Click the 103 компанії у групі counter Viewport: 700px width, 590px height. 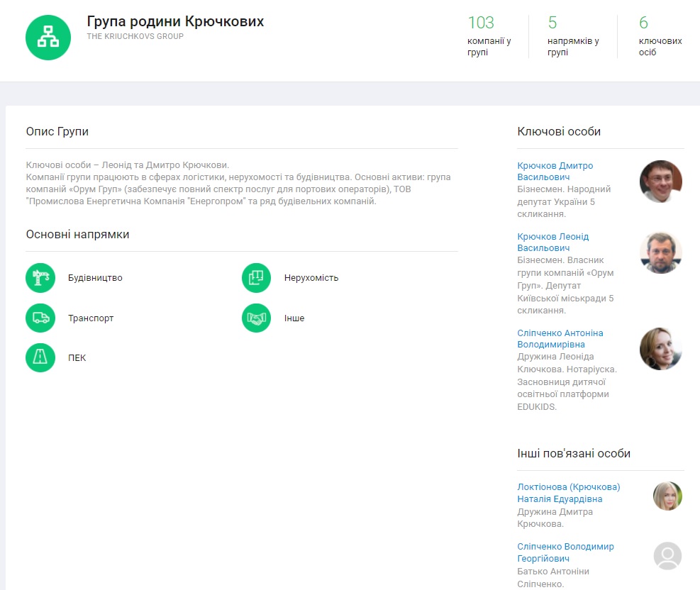click(x=489, y=37)
